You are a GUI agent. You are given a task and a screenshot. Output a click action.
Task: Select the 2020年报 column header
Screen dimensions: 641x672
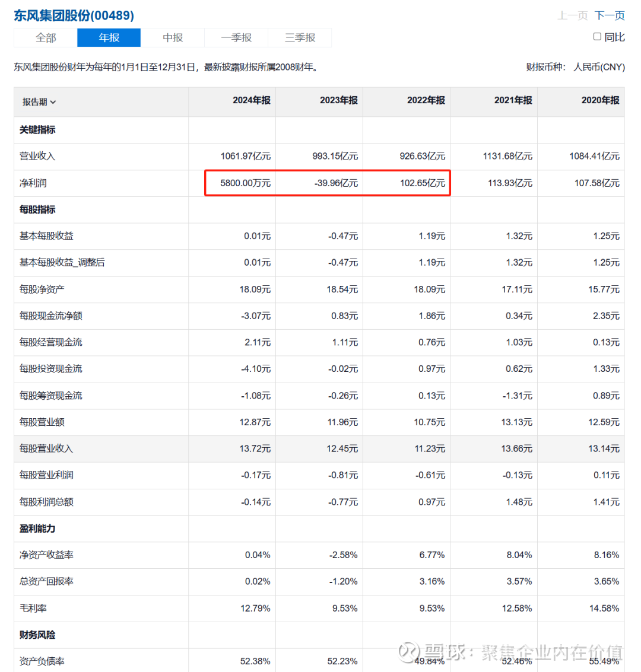click(x=600, y=100)
